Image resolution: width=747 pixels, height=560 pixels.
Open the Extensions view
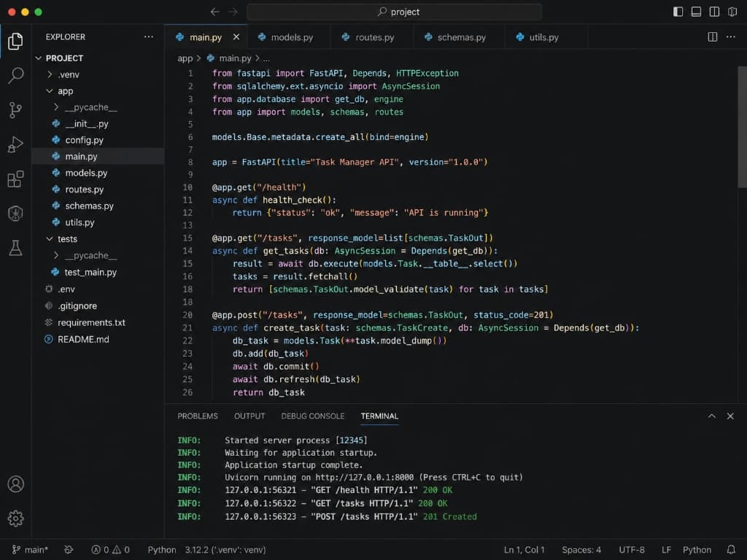[15, 179]
